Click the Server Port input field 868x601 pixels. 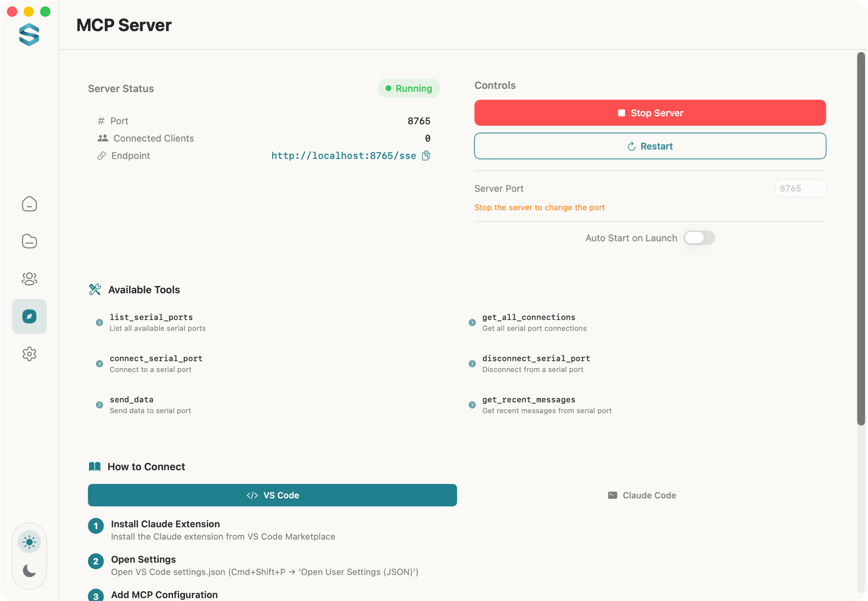(800, 188)
